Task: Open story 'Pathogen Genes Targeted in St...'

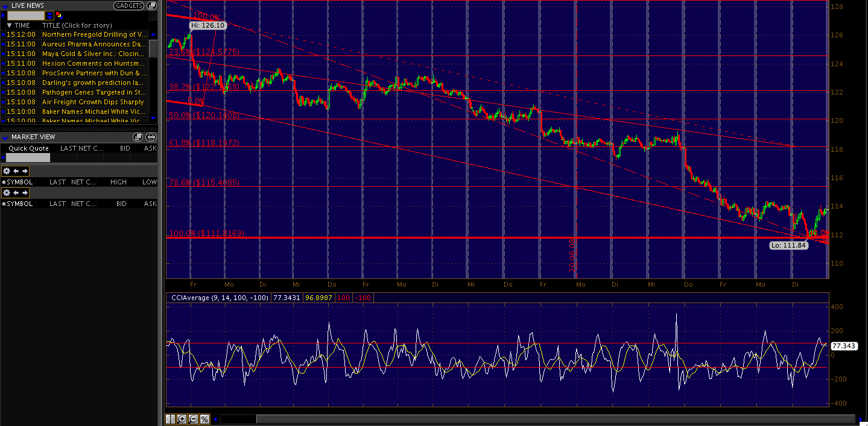Action: pos(94,92)
